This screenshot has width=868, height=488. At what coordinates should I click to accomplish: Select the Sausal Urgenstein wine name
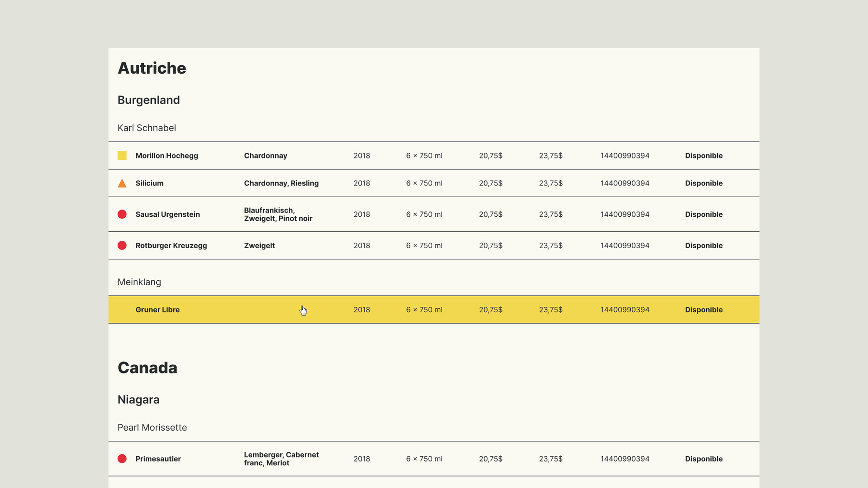pos(168,214)
